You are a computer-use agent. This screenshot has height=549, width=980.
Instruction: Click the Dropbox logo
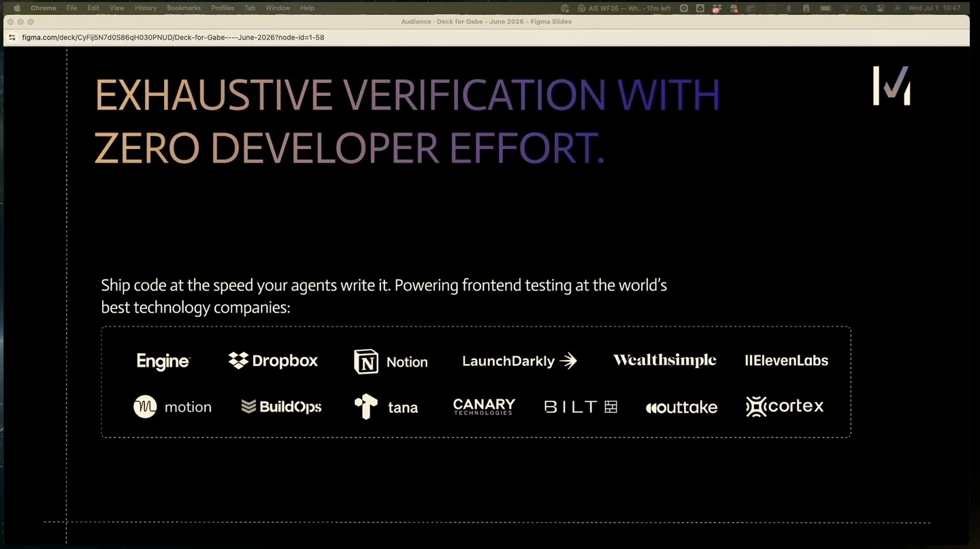pyautogui.click(x=273, y=361)
